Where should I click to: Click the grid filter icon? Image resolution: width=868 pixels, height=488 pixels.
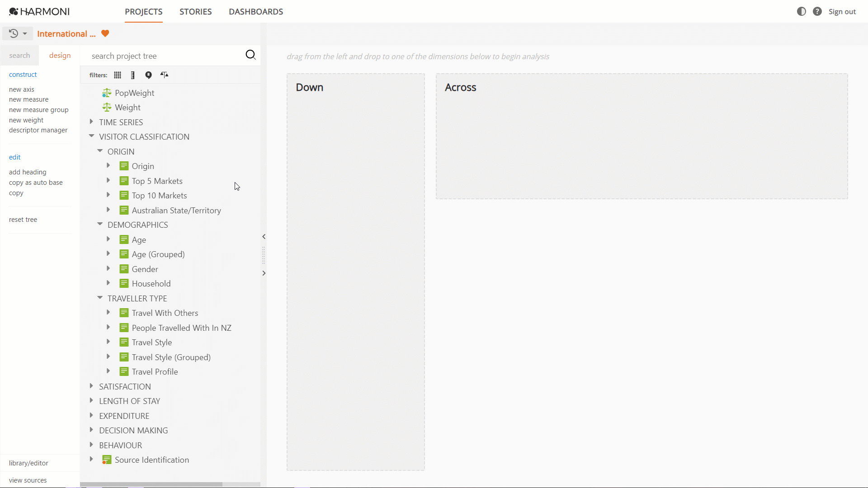click(118, 75)
